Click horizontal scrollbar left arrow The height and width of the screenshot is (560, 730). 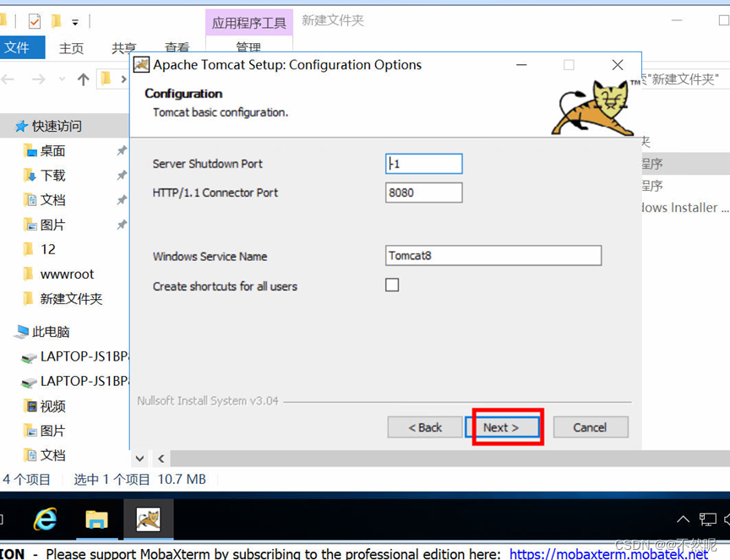[x=161, y=459]
